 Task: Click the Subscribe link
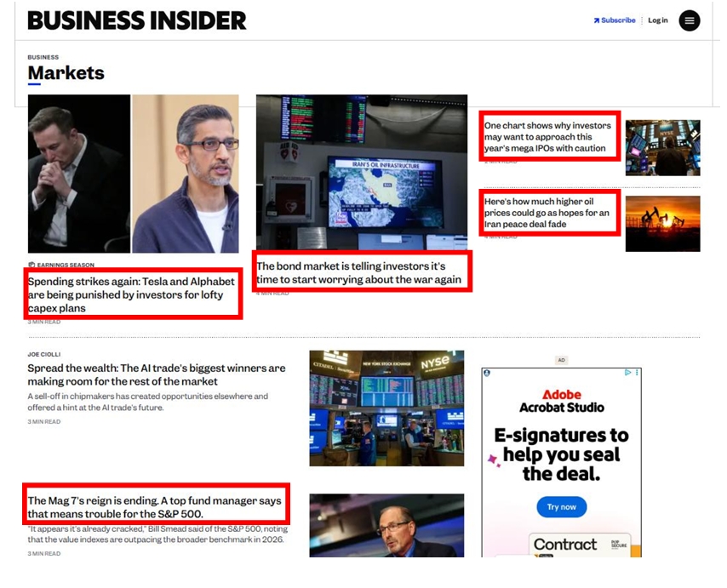tap(615, 20)
